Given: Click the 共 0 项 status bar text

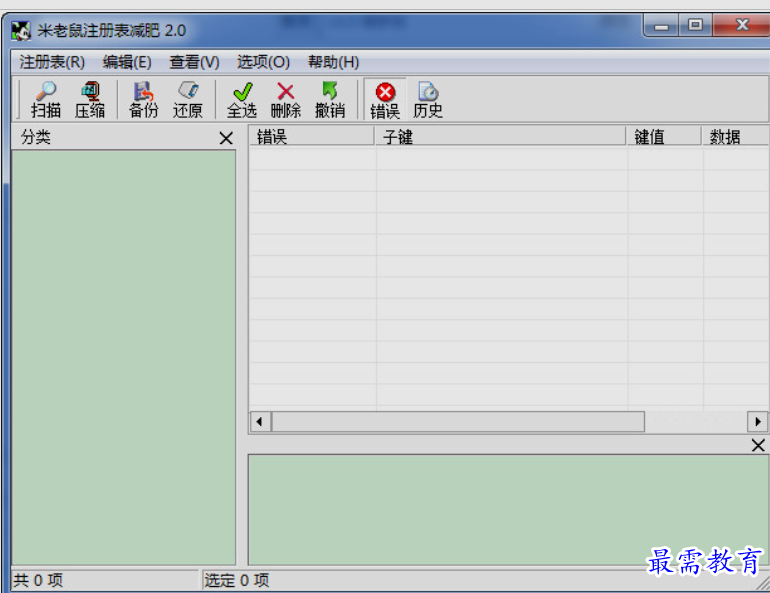Looking at the screenshot, I should point(38,581).
